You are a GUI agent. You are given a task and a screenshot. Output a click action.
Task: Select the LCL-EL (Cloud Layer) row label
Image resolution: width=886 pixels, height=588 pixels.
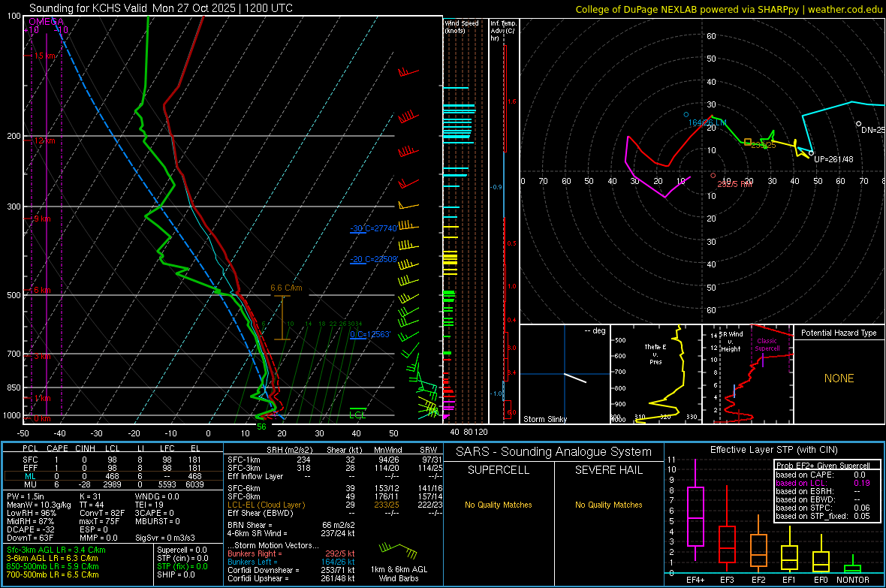tap(266, 505)
